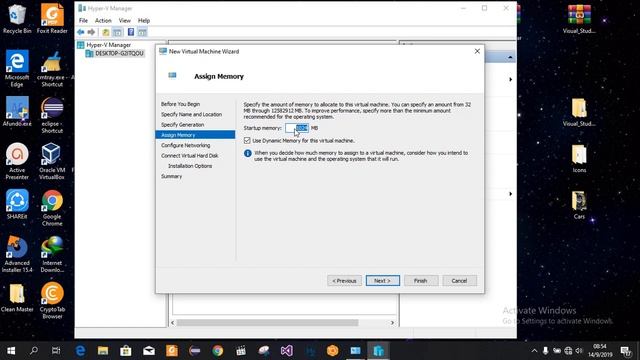Open View menu in Hyper-V Manager
Screen dimensions: 640x360
[x=124, y=20]
